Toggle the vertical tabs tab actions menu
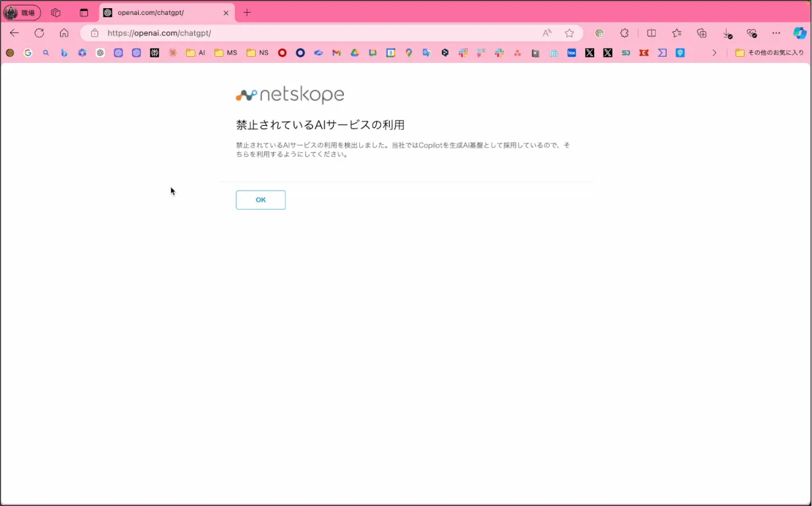This screenshot has width=812, height=506. pos(84,12)
